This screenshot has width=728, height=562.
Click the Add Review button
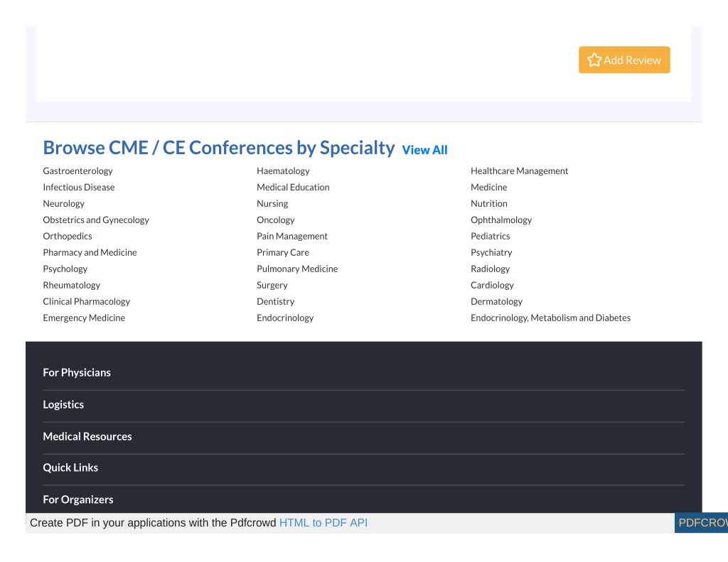624,60
